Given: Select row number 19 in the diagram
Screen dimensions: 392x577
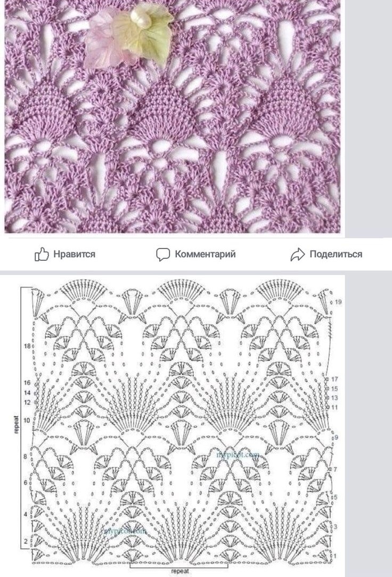Looking at the screenshot, I should [x=338, y=302].
